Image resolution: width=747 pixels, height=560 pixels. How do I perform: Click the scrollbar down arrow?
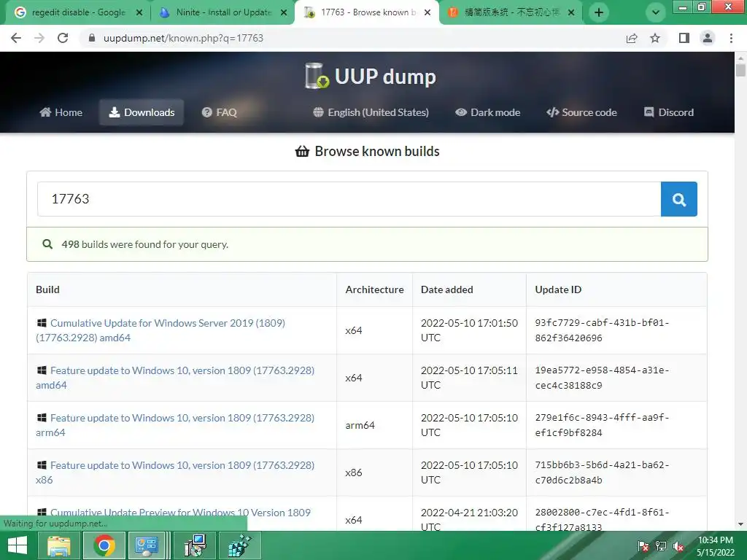point(740,525)
